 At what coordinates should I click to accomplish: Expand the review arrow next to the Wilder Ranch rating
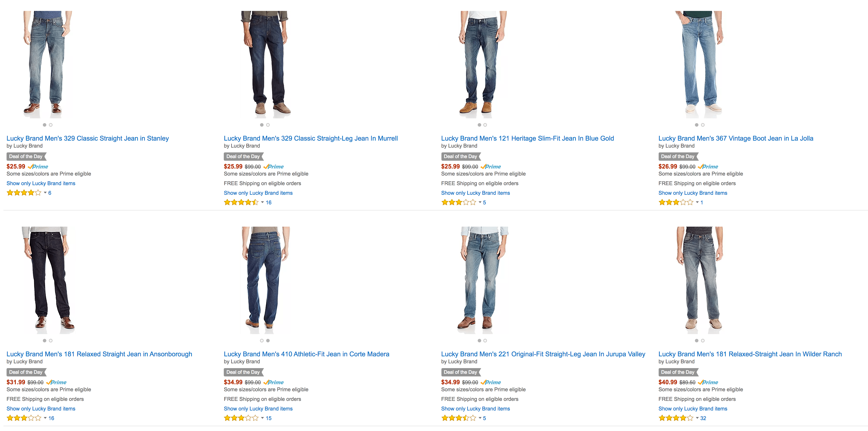click(697, 418)
